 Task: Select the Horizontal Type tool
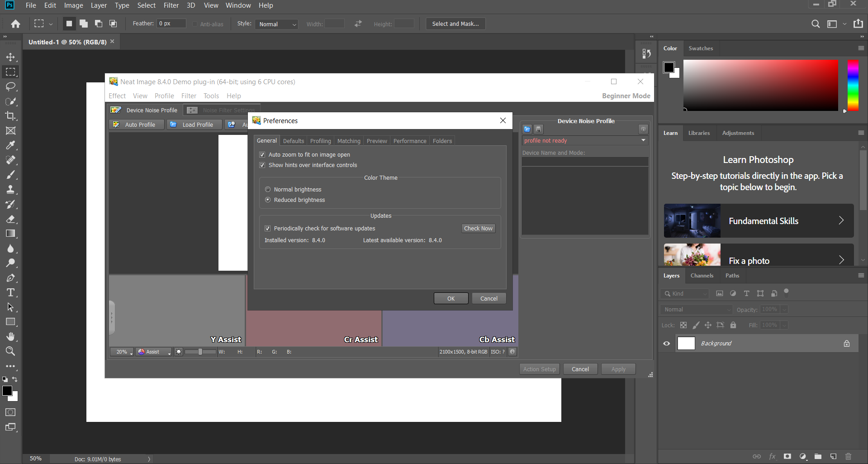(x=10, y=292)
